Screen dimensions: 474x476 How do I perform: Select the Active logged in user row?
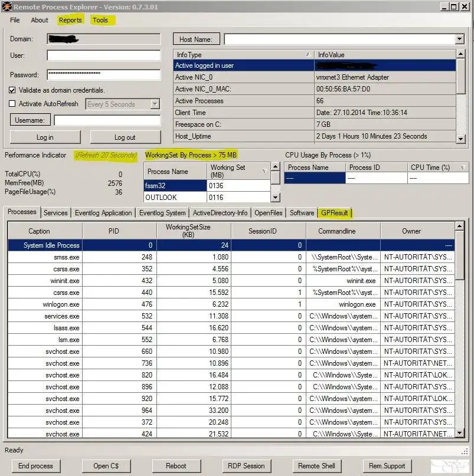[x=315, y=65]
